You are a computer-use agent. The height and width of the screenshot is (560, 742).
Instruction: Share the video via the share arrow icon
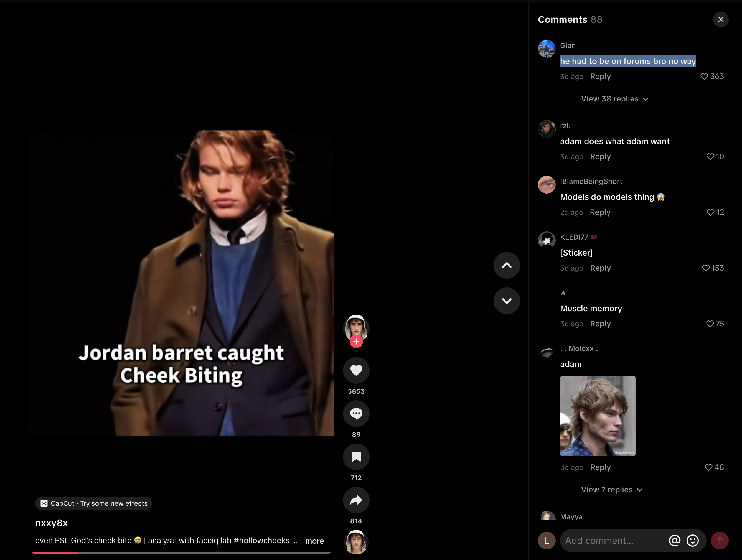(x=356, y=500)
